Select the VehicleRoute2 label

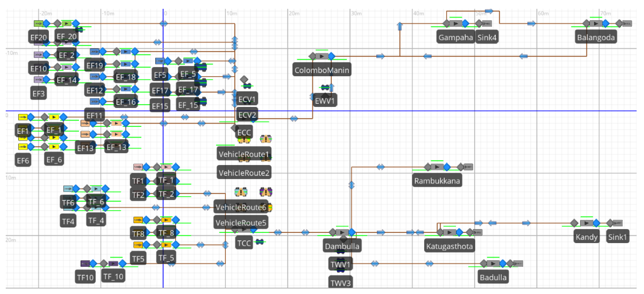[244, 173]
